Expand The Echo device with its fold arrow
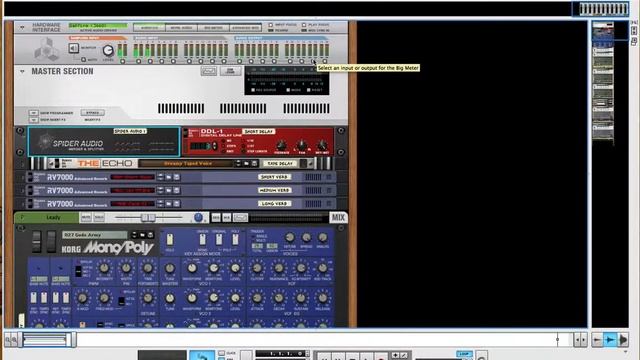 tap(51, 164)
